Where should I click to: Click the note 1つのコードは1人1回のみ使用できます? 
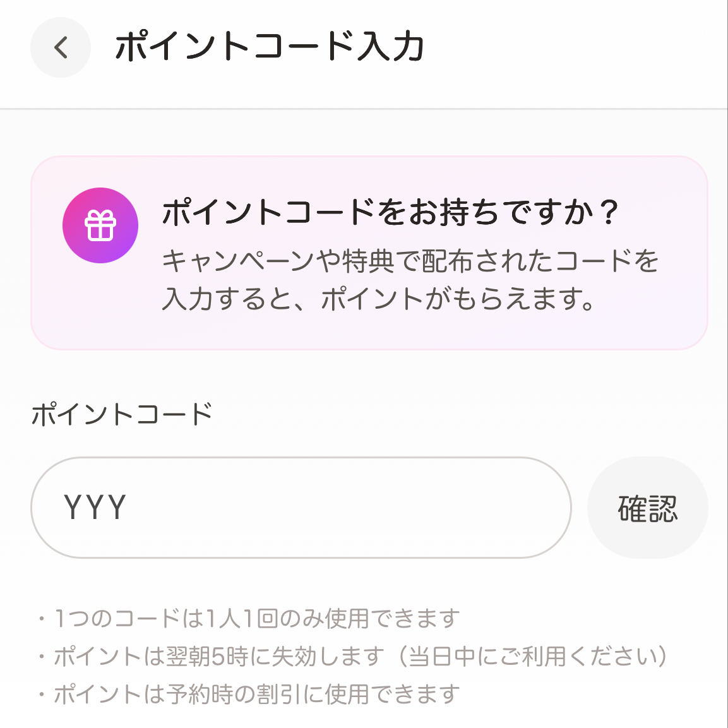[x=256, y=618]
